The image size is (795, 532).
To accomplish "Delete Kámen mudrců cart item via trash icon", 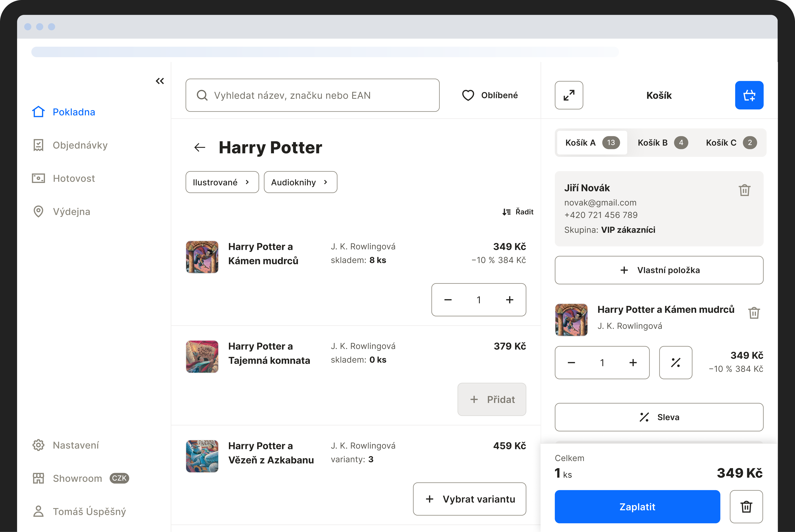I will [754, 312].
